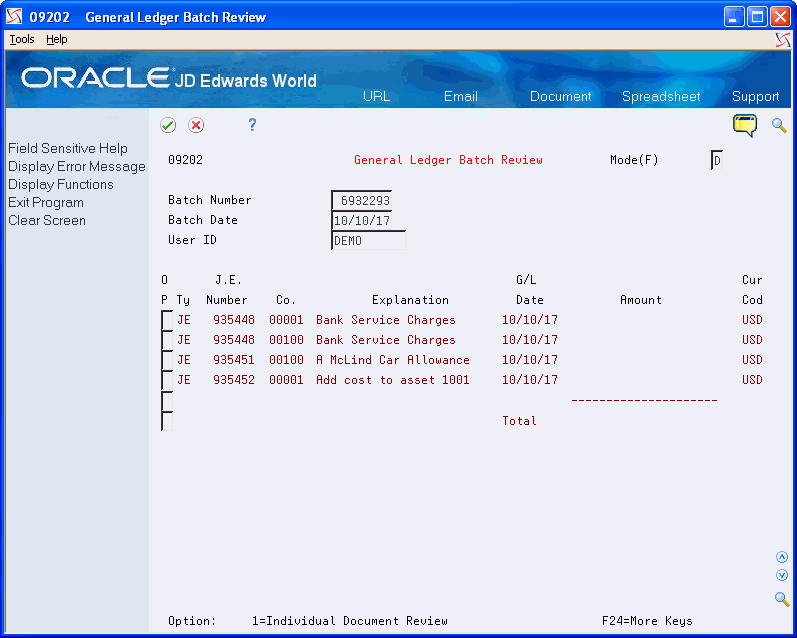The width and height of the screenshot is (797, 638).
Task: Click option field for Add cost to asset row
Action: [x=167, y=380]
